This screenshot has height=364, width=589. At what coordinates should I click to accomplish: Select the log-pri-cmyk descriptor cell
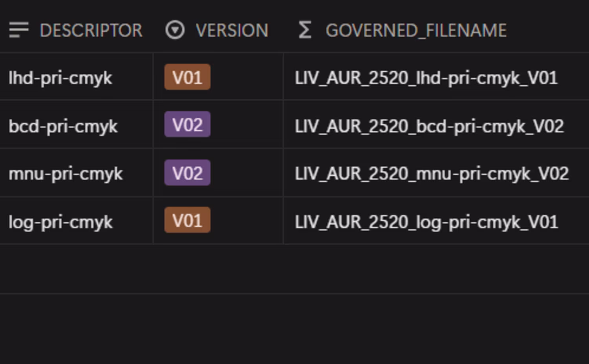click(x=77, y=220)
